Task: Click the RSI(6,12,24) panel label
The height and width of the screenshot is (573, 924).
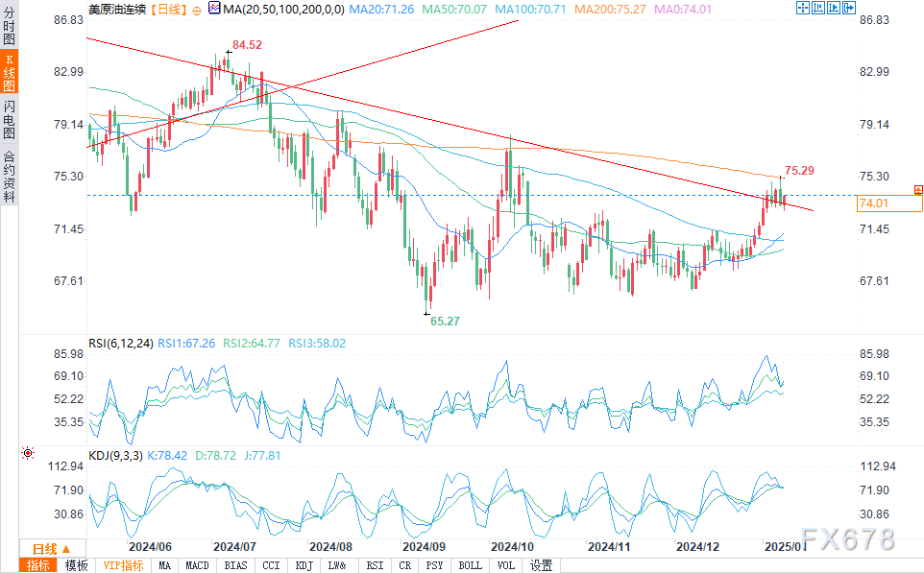Action: (x=121, y=344)
